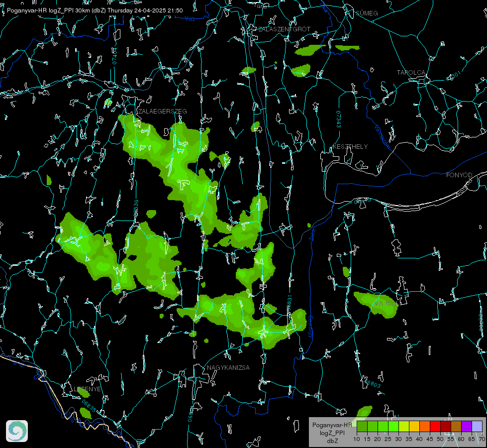The width and height of the screenshot is (487, 448).
Task: Click the KESZTHELY city label
Action: [x=350, y=147]
